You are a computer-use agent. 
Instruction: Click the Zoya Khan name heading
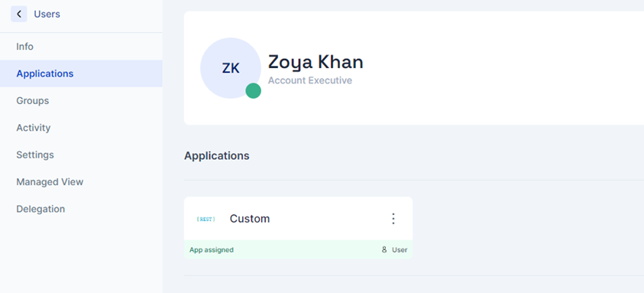(316, 62)
